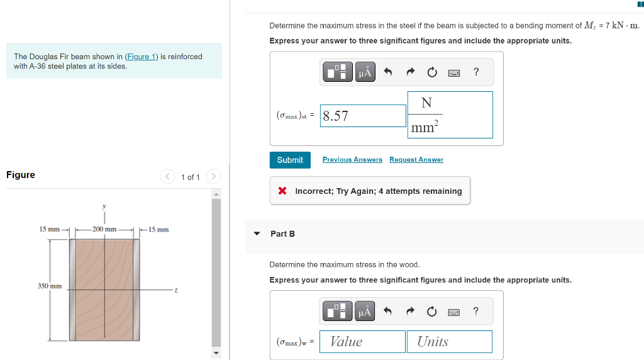Click Request Answer link

[x=416, y=159]
